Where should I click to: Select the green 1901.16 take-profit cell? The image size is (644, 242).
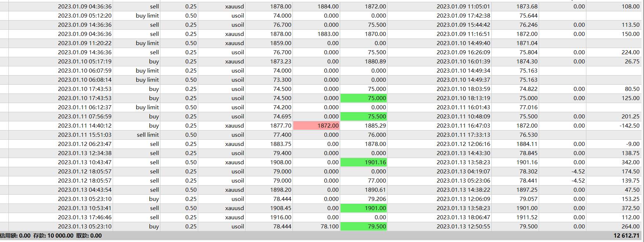click(364, 162)
